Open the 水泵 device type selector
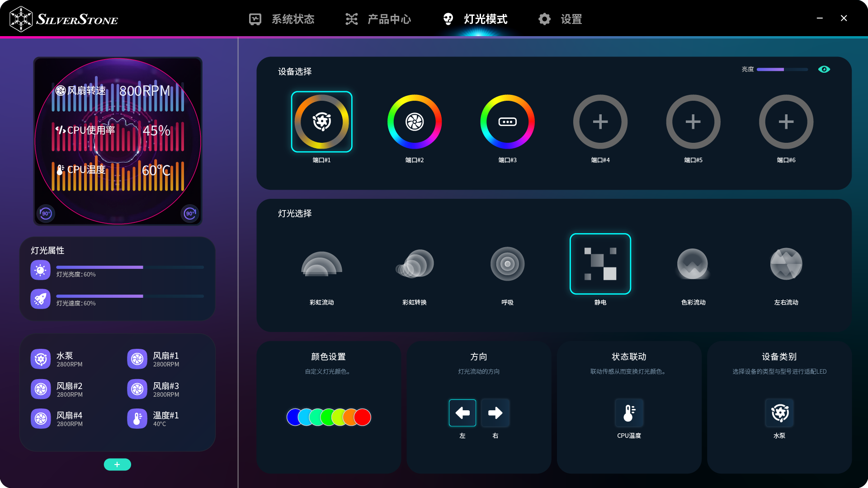Image resolution: width=868 pixels, height=488 pixels. point(779,413)
